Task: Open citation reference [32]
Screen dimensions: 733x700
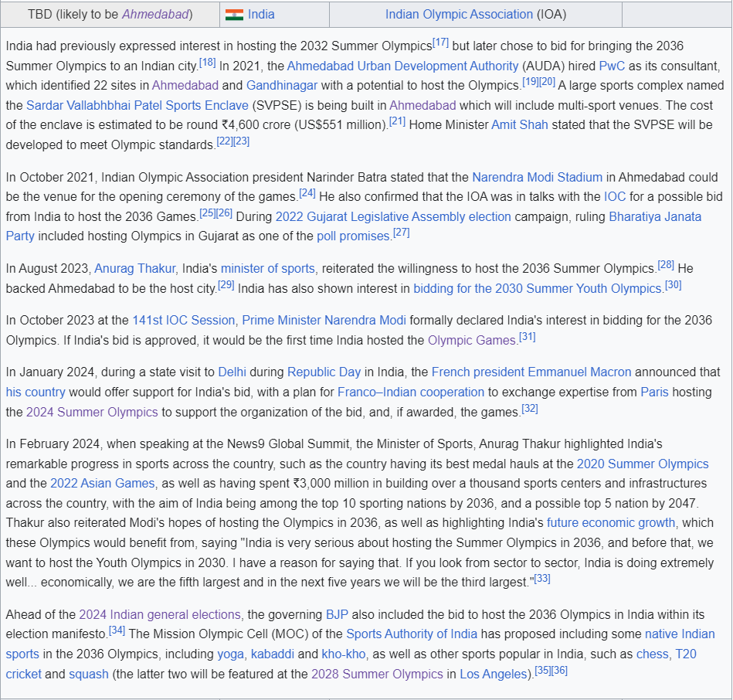Action: pyautogui.click(x=530, y=408)
